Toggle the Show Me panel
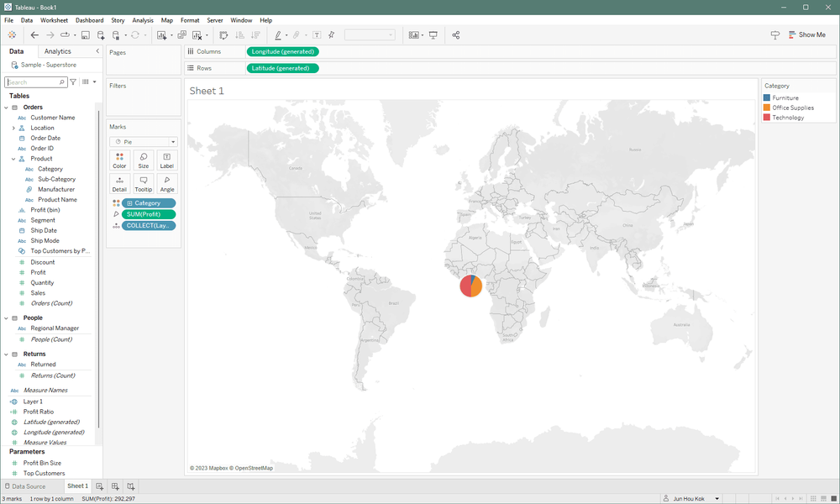 pyautogui.click(x=806, y=35)
